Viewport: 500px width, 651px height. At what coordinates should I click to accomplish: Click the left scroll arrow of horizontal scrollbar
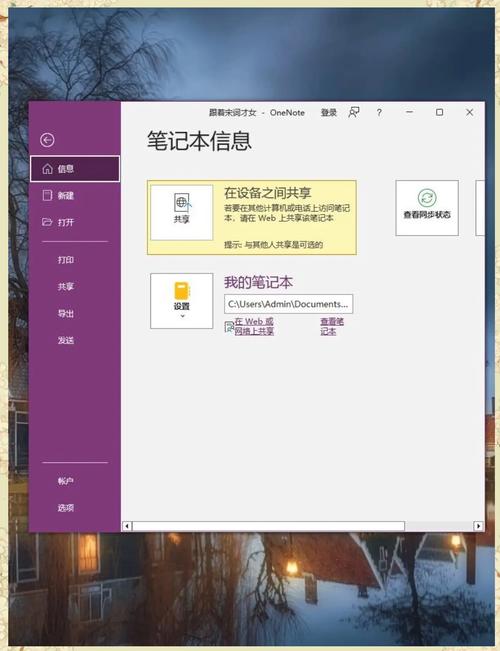tap(127, 526)
